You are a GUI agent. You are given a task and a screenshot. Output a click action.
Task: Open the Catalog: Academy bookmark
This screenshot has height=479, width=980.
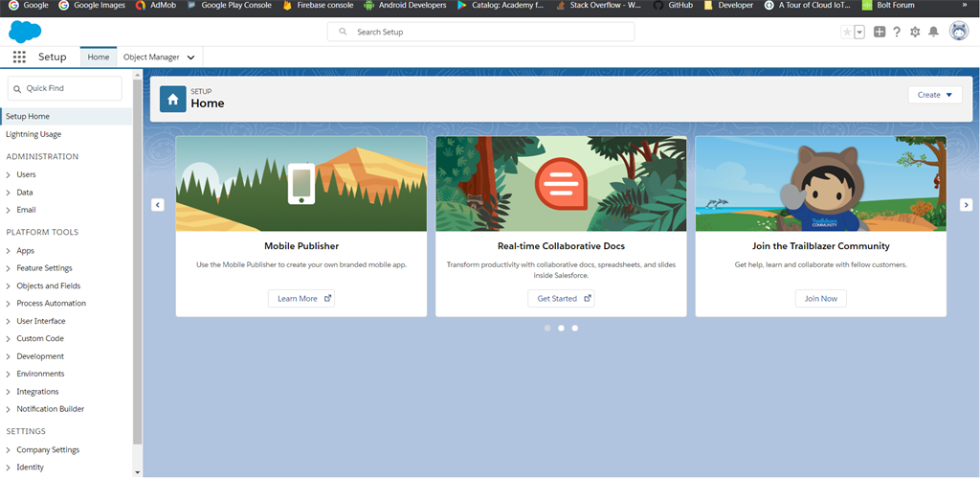[501, 5]
